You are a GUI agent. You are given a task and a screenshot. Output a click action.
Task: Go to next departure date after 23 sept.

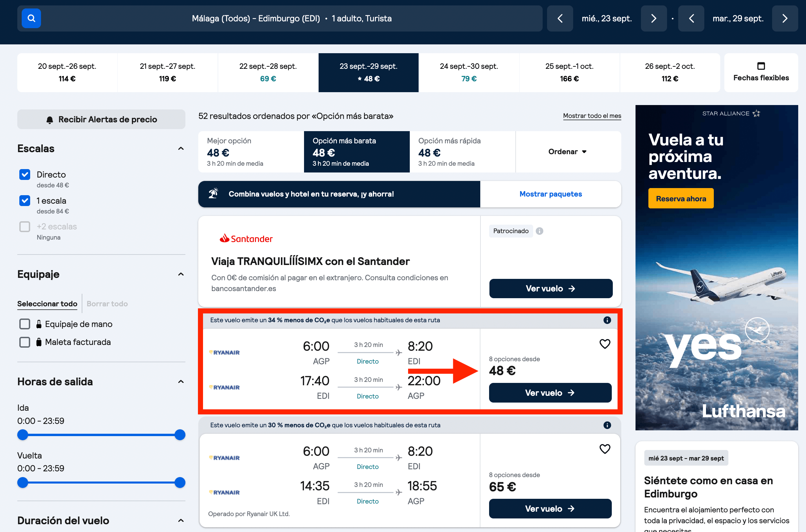click(653, 18)
